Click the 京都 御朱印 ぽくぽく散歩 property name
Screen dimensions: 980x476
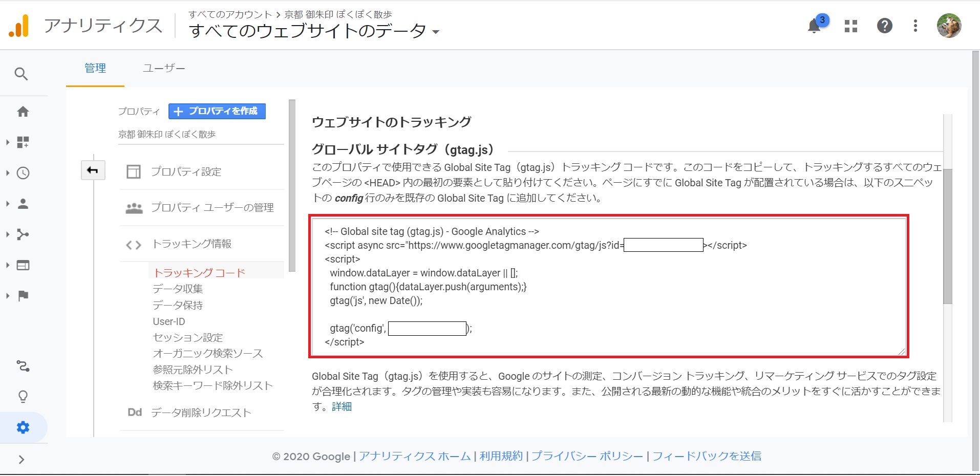(167, 134)
